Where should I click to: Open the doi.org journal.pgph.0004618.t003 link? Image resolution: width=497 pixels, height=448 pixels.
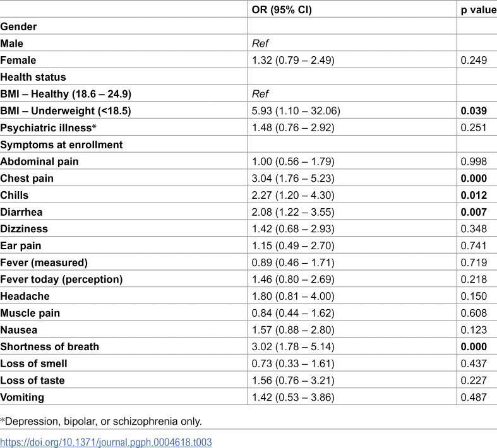[106, 442]
